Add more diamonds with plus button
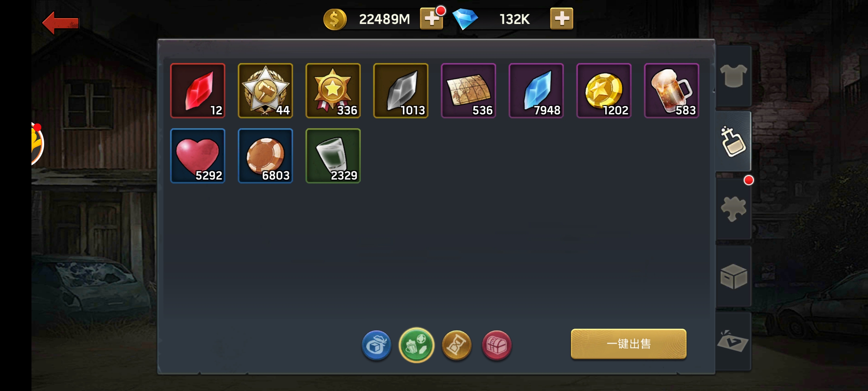Image resolution: width=868 pixels, height=391 pixels. click(561, 18)
